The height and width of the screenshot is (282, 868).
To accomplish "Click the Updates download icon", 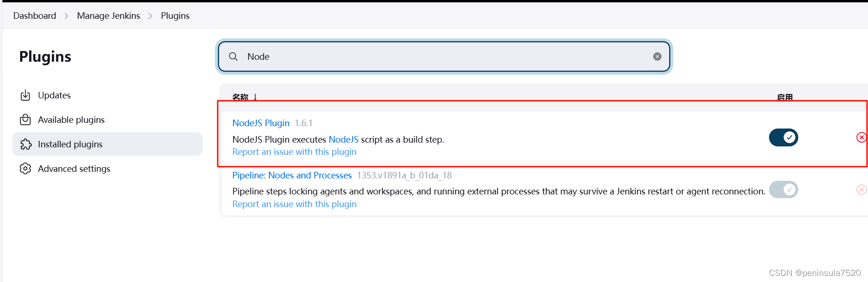I will click(x=25, y=96).
